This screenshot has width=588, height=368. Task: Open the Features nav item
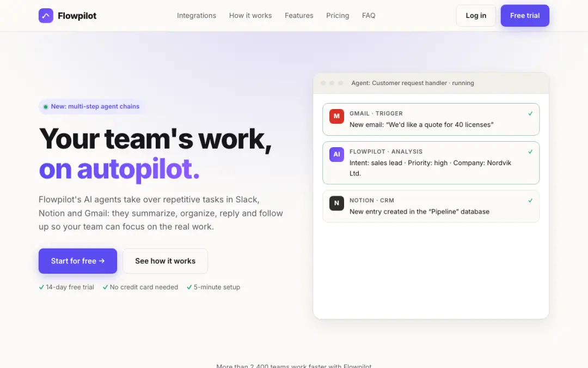tap(299, 16)
